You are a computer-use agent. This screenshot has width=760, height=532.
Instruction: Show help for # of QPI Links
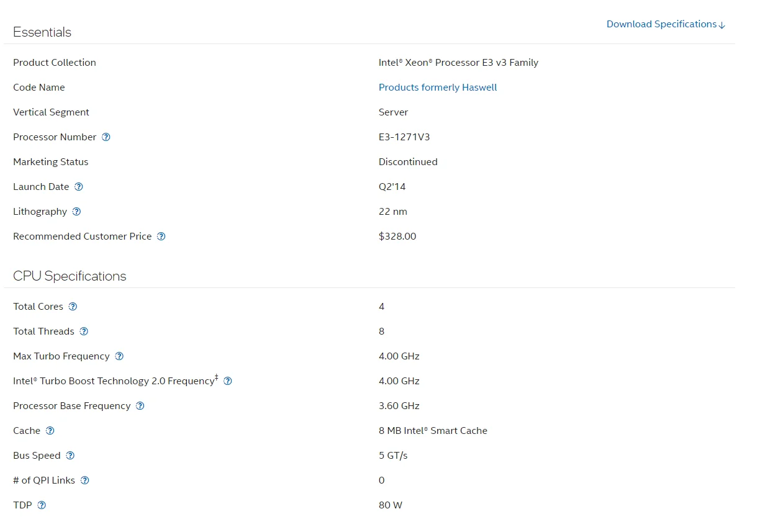(85, 480)
